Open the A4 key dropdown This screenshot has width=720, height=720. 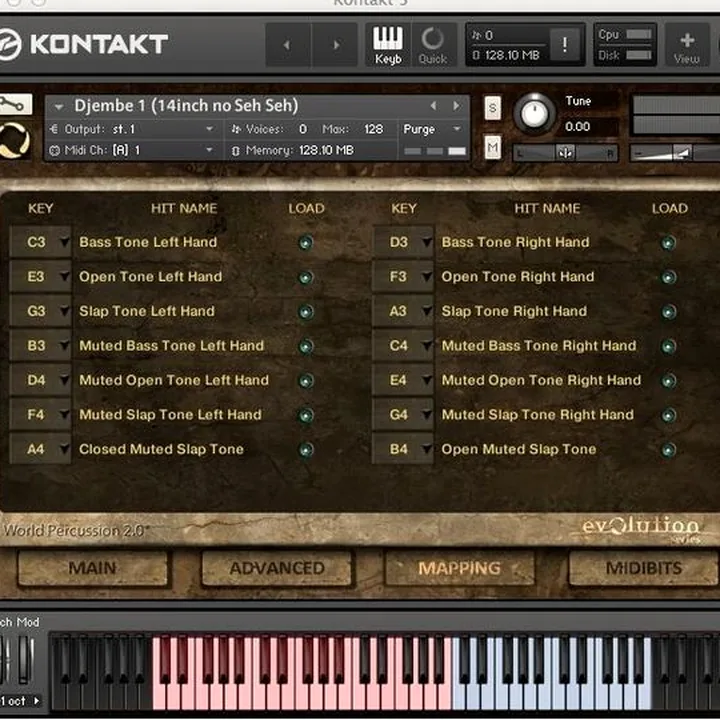point(41,449)
